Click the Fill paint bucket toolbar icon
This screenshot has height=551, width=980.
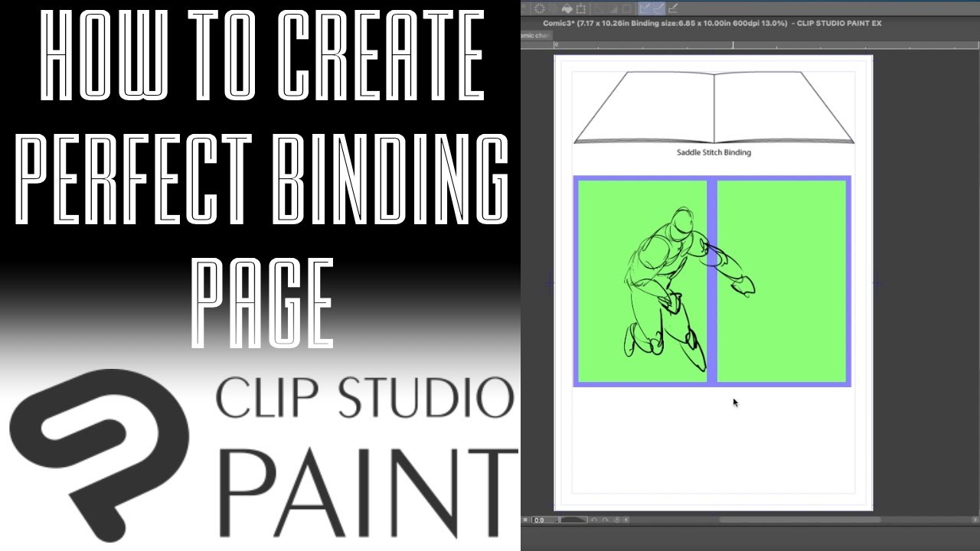coord(567,8)
